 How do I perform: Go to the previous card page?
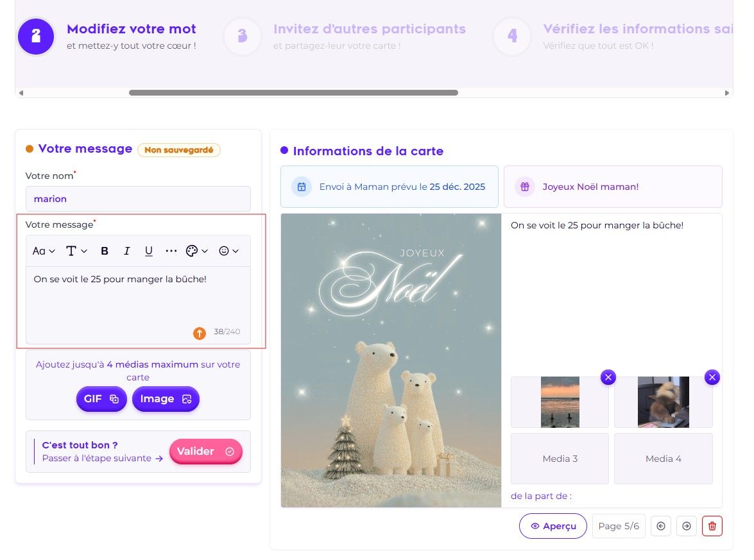click(661, 526)
